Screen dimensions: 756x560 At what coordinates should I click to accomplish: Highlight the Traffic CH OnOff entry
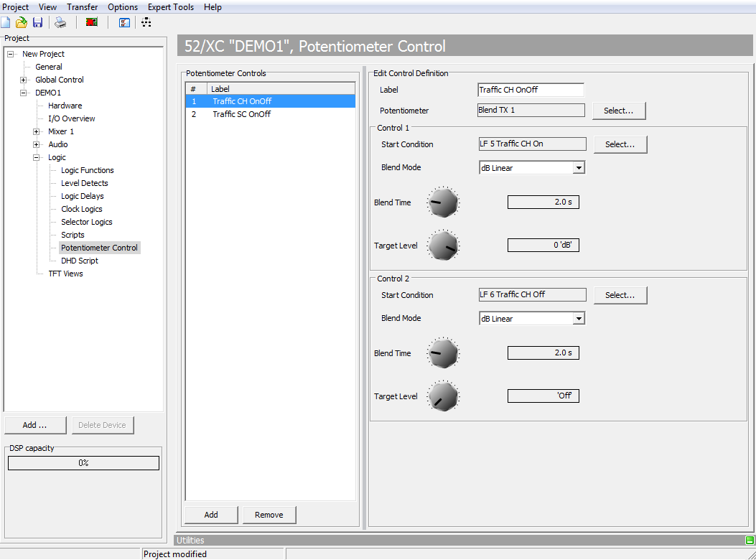coord(242,101)
